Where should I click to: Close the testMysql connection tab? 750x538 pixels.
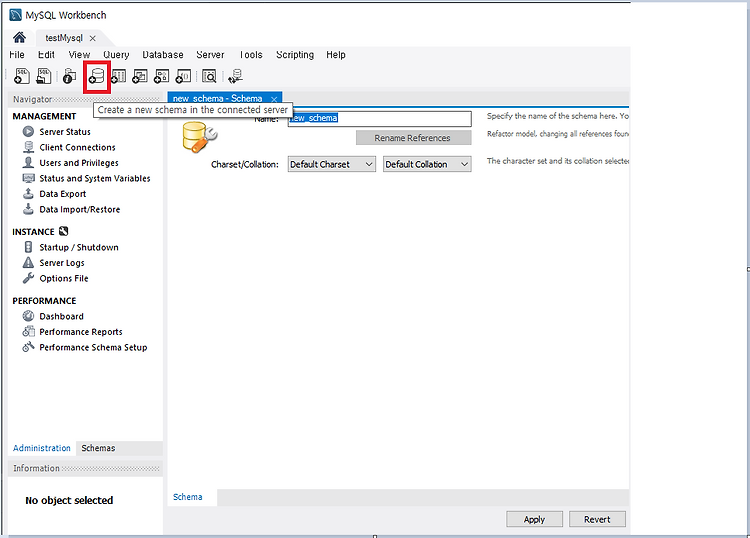coord(93,38)
